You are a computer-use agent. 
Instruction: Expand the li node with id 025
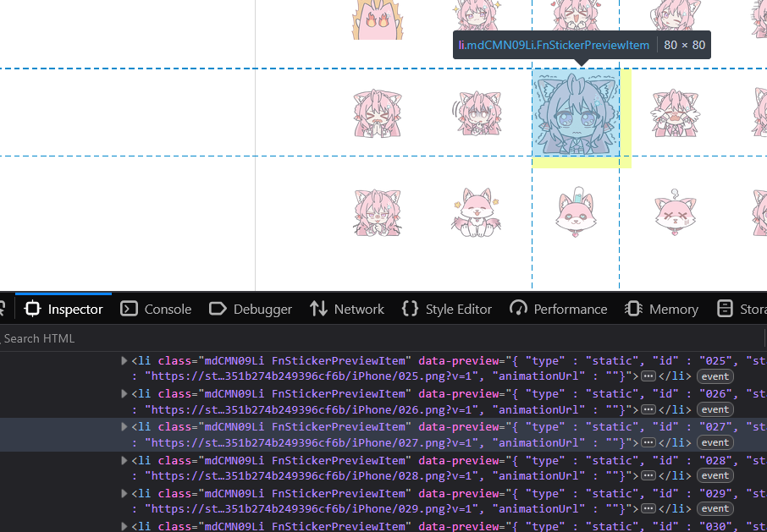coord(124,361)
